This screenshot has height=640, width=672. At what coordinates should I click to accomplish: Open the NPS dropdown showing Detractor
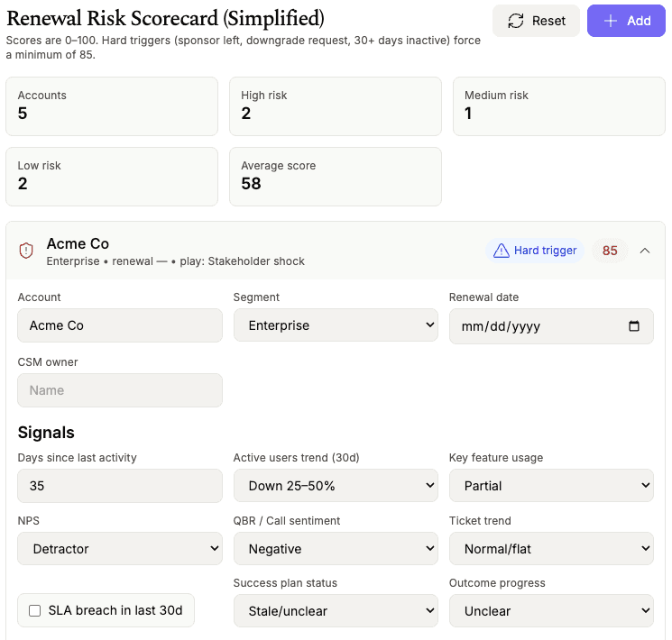[120, 548]
